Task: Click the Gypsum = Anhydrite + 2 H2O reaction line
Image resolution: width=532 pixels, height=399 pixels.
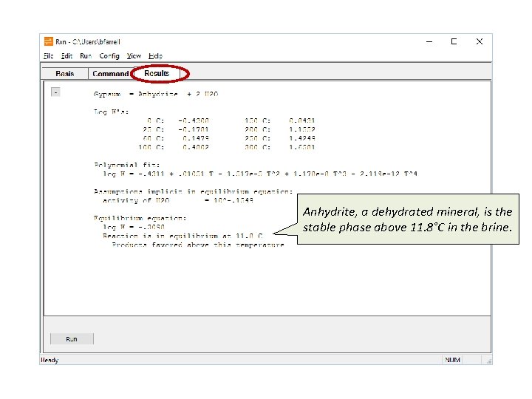Action: [x=156, y=94]
